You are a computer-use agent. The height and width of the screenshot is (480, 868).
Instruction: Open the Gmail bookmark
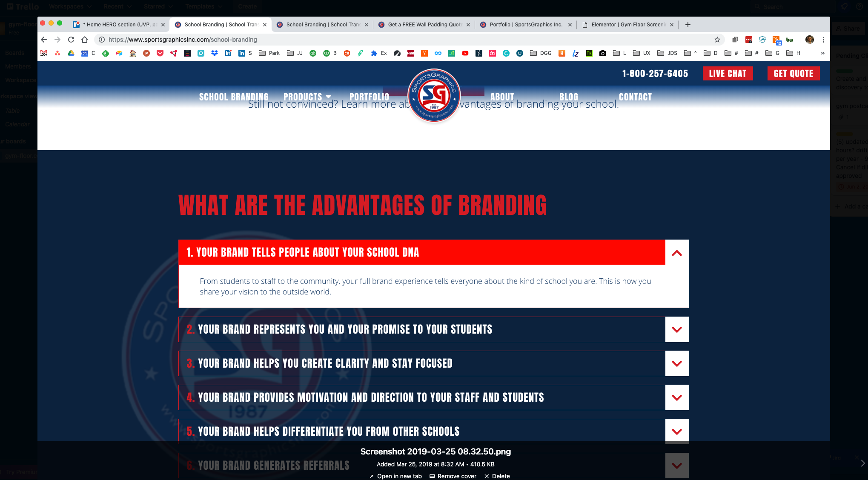[x=44, y=53]
